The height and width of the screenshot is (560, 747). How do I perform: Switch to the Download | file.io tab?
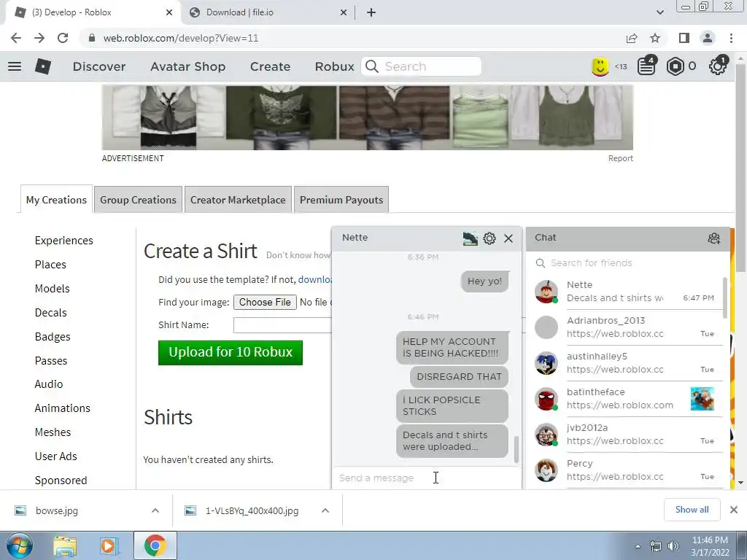(x=268, y=12)
